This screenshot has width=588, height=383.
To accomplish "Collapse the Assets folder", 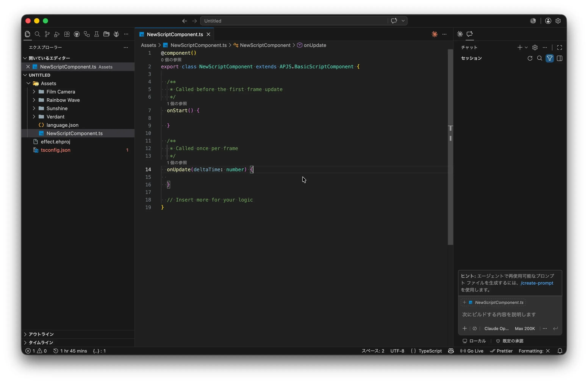I will click(x=78, y=83).
